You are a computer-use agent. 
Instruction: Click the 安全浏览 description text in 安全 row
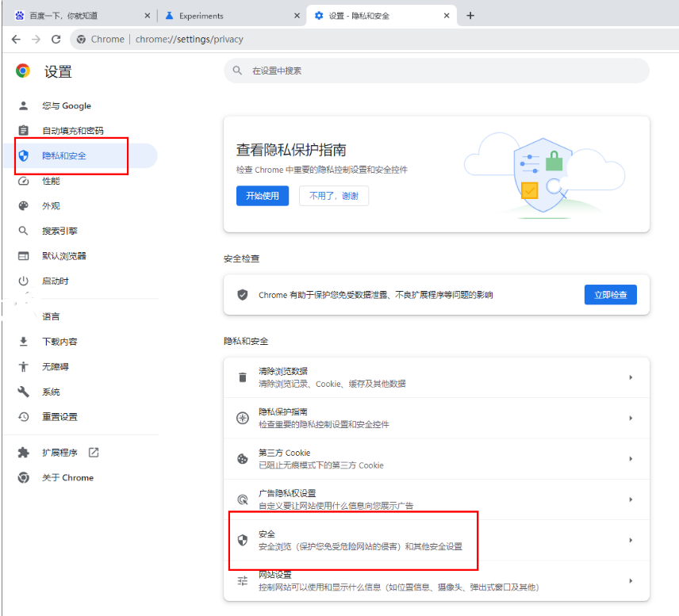click(x=360, y=547)
